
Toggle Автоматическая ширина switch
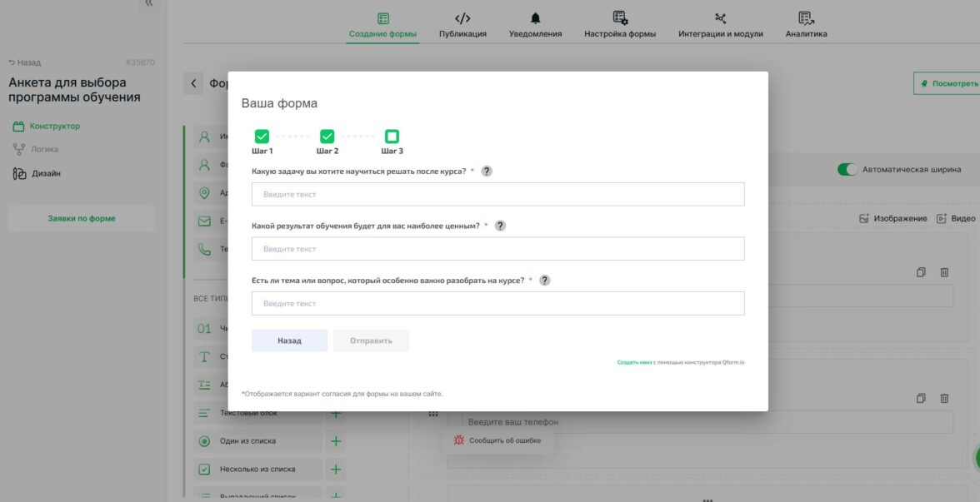847,170
